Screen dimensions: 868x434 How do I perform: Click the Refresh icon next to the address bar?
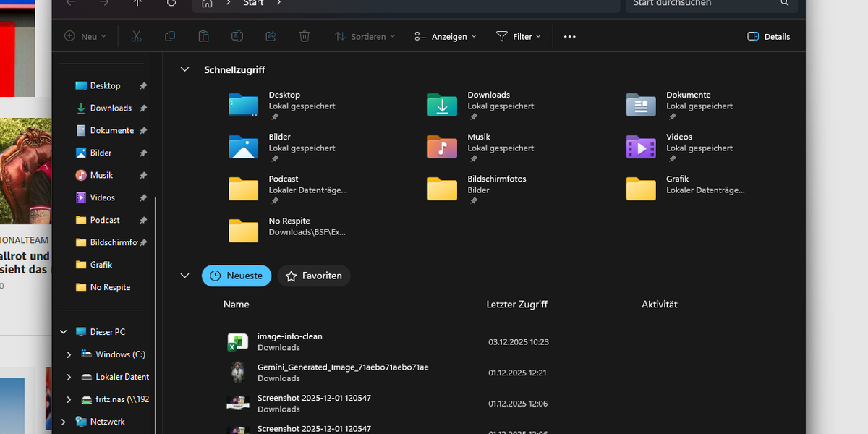171,3
